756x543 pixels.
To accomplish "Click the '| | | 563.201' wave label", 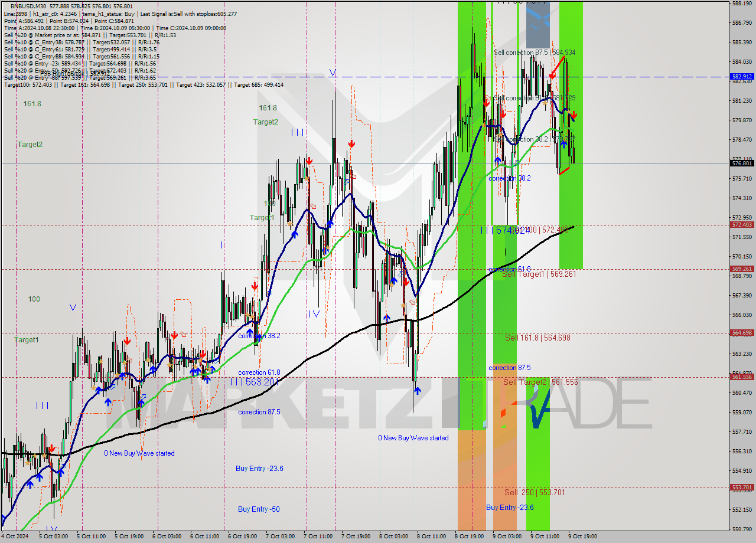I will tap(254, 382).
